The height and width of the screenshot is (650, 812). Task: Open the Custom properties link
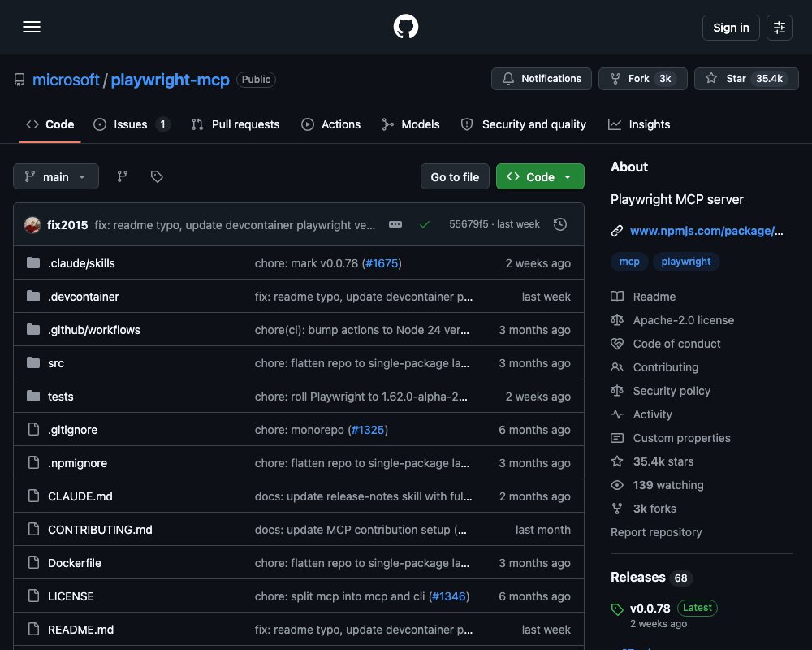click(681, 438)
